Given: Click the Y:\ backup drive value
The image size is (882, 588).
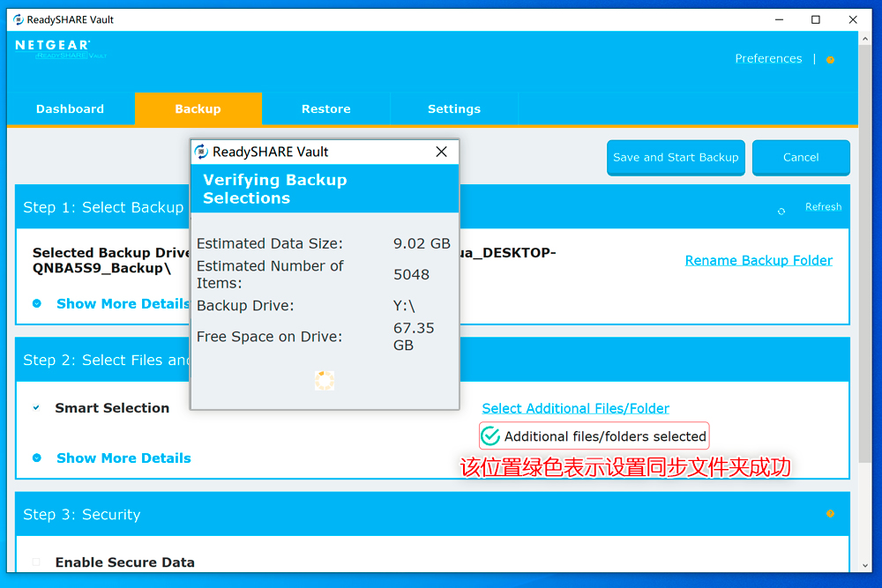Looking at the screenshot, I should (x=404, y=306).
